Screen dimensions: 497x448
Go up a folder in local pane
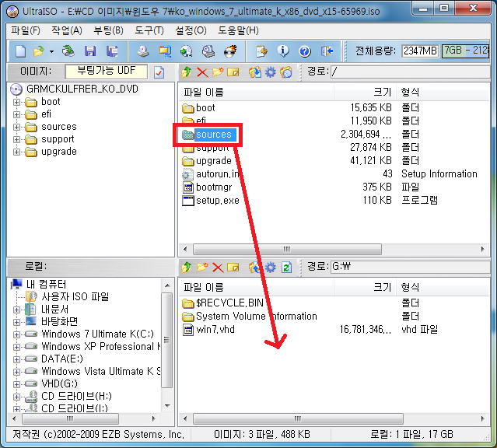click(x=187, y=268)
